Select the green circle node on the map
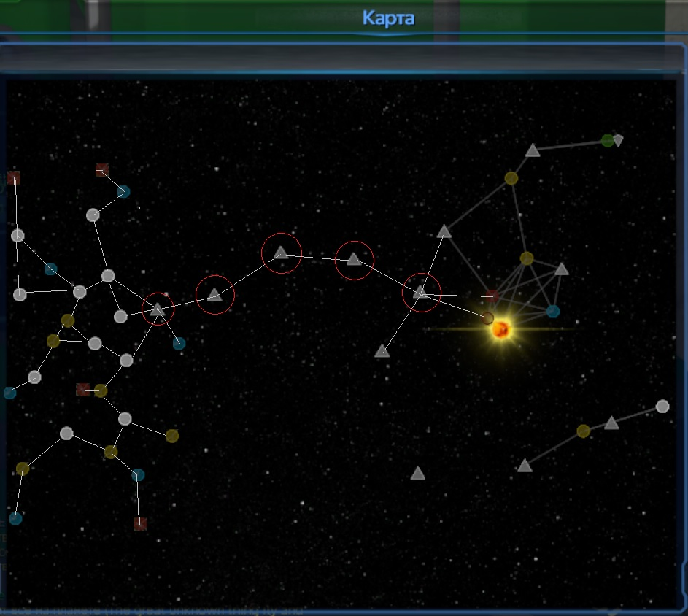 click(x=608, y=140)
